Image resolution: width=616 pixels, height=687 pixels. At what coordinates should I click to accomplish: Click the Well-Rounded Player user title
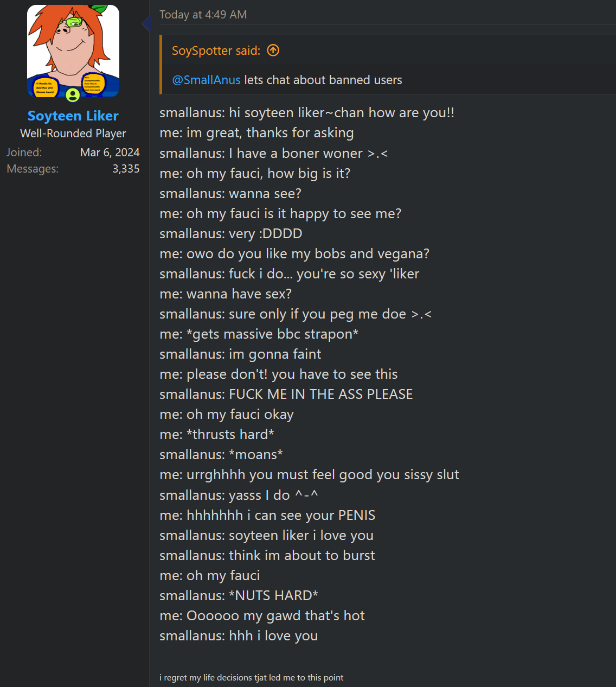[73, 133]
